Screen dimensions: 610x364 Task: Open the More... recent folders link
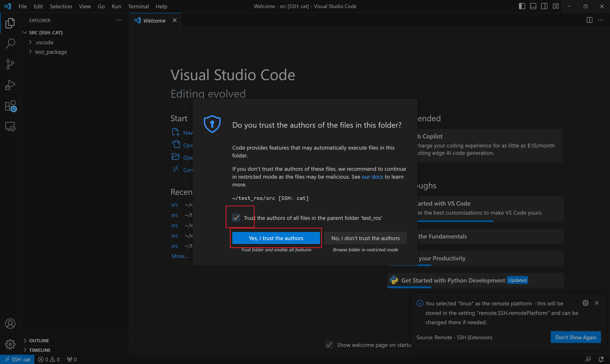click(x=180, y=256)
